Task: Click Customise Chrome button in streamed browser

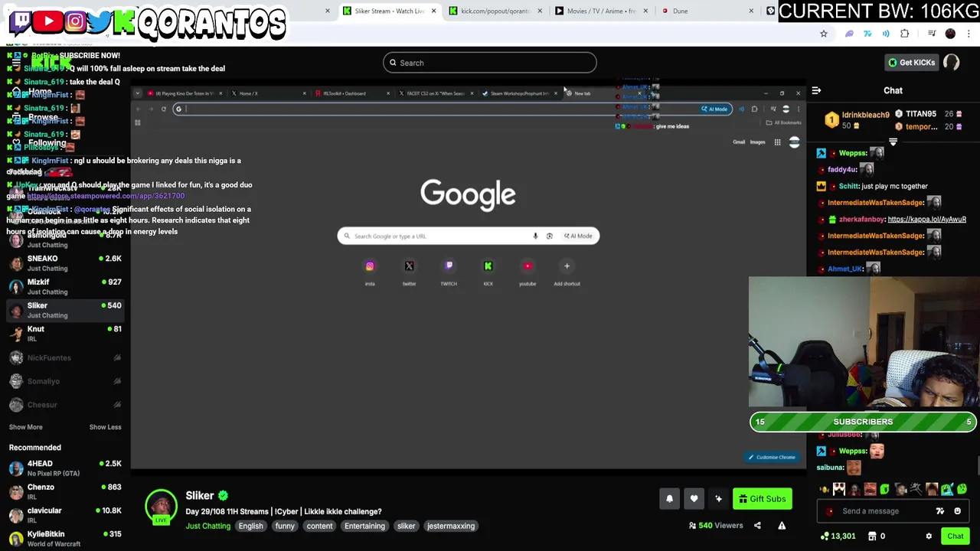Action: [x=773, y=458]
